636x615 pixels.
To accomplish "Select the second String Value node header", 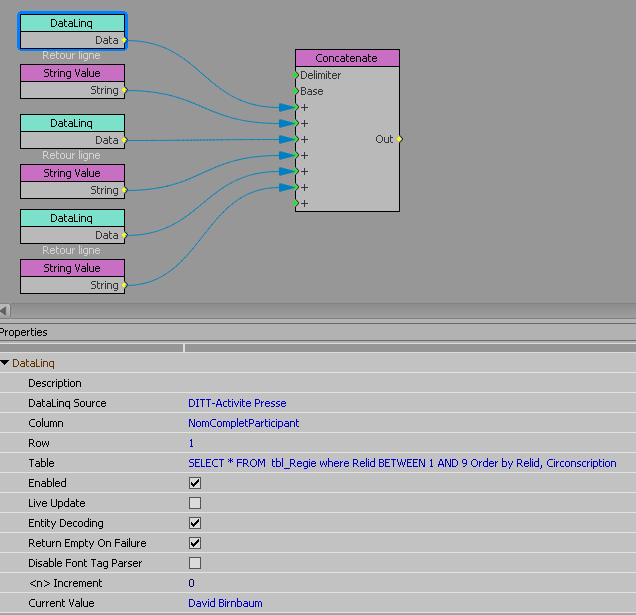I will coord(72,173).
